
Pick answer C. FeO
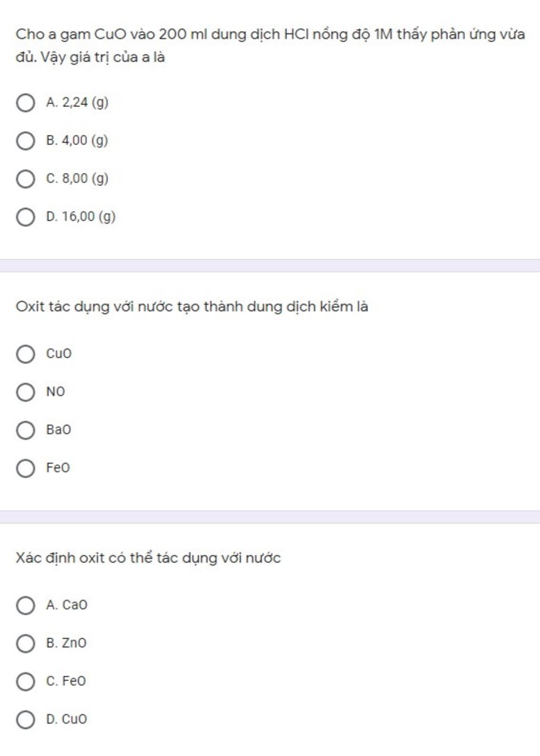[25, 681]
